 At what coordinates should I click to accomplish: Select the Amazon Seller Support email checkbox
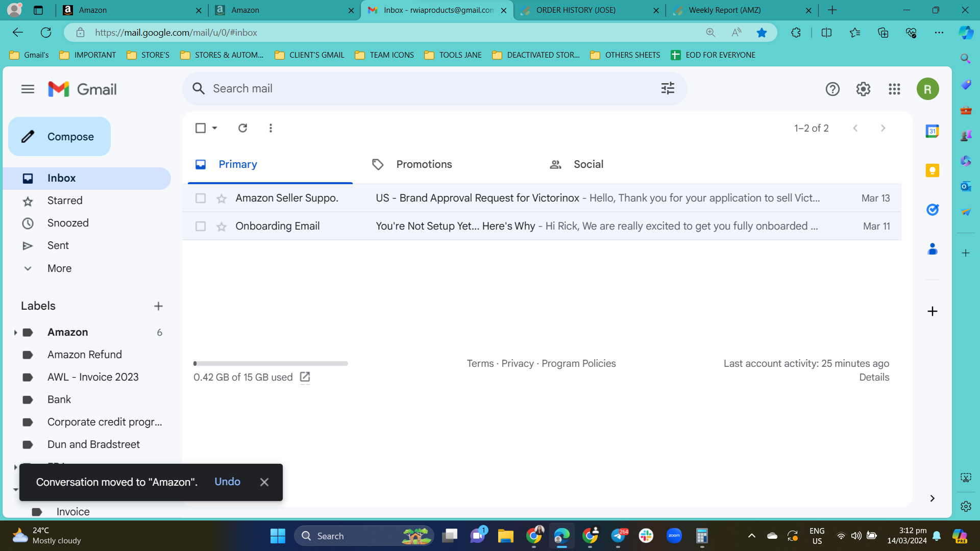[201, 198]
